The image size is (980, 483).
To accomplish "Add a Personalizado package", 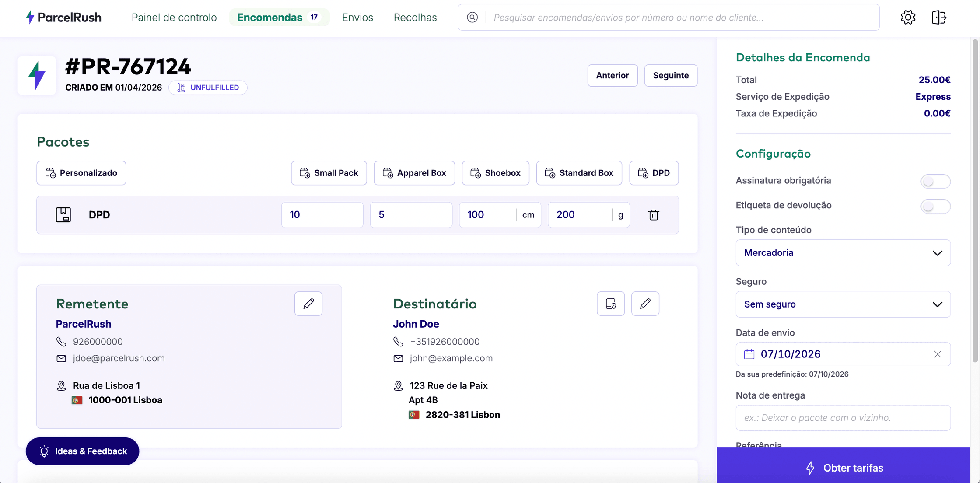I will 81,173.
